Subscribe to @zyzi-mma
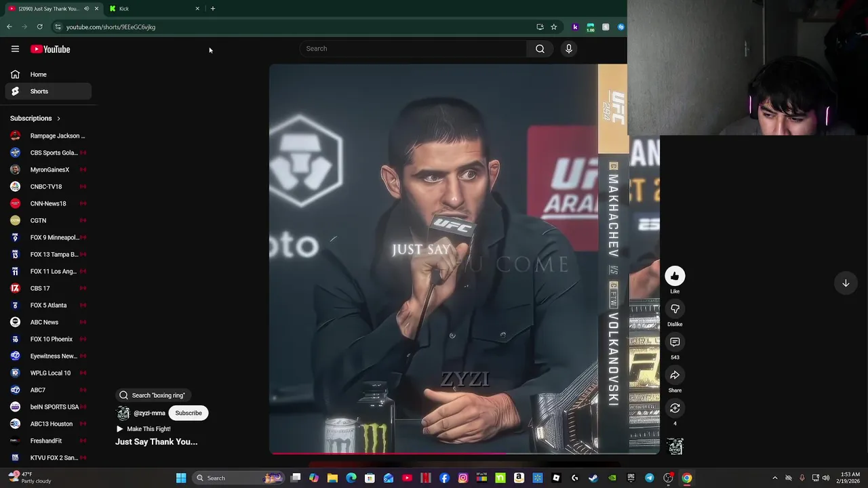The width and height of the screenshot is (868, 488). point(189,413)
